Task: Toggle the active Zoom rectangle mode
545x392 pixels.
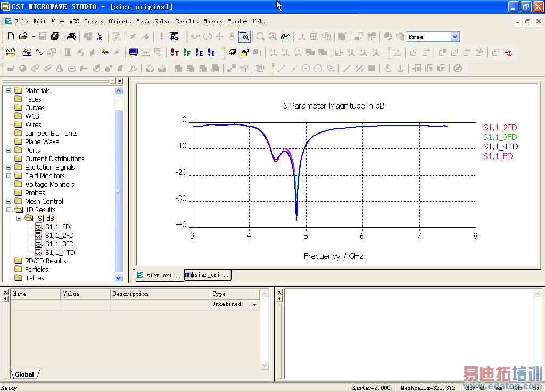Action: tap(244, 37)
